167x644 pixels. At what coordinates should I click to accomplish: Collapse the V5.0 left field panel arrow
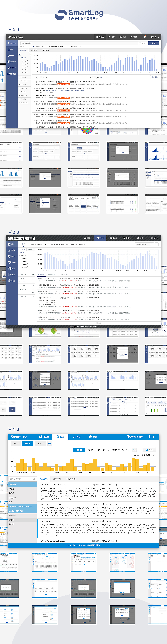(31, 54)
